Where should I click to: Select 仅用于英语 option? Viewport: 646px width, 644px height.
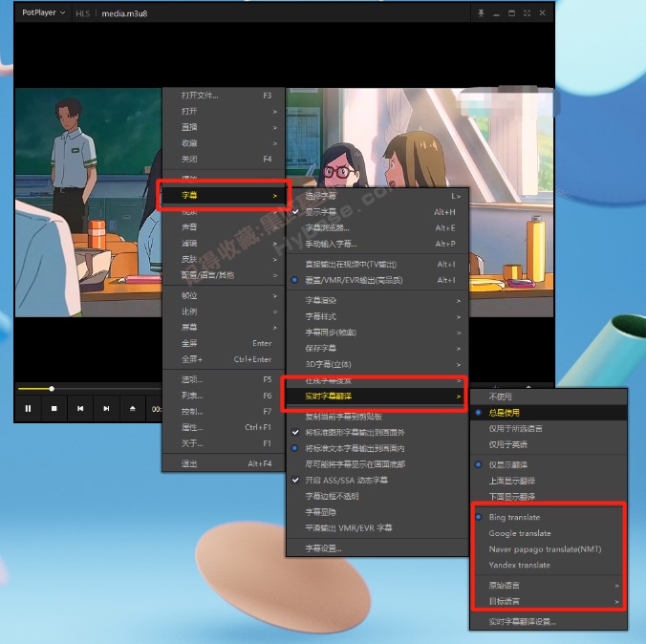(549, 444)
